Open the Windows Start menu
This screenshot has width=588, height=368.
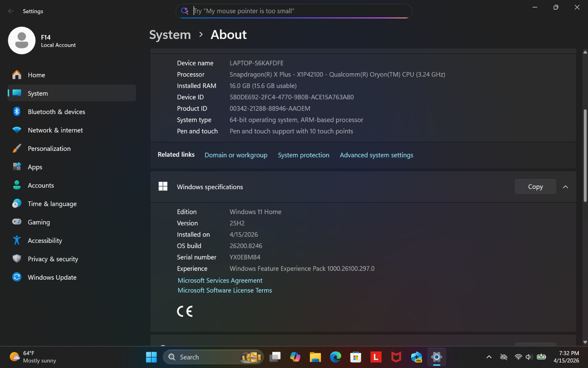(x=151, y=357)
